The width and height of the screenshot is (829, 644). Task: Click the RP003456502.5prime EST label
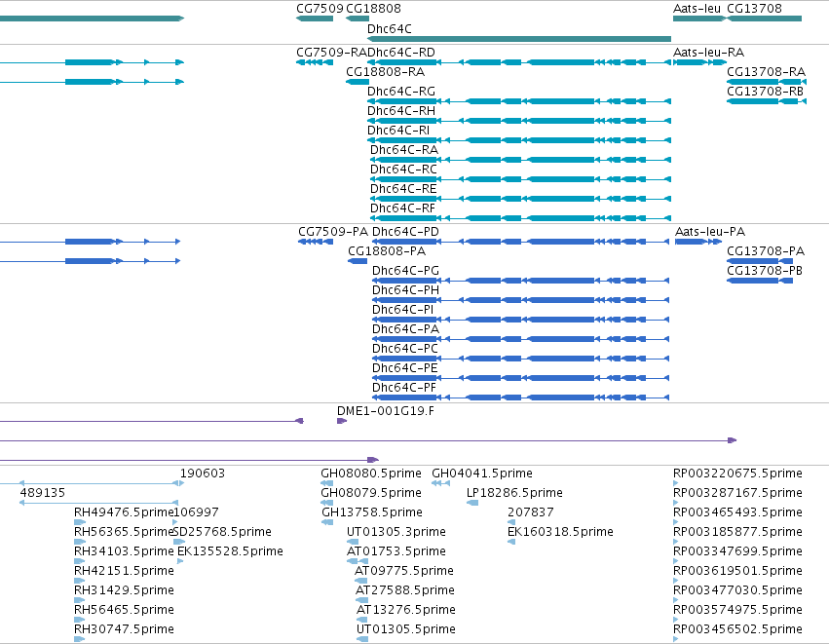[x=737, y=629]
